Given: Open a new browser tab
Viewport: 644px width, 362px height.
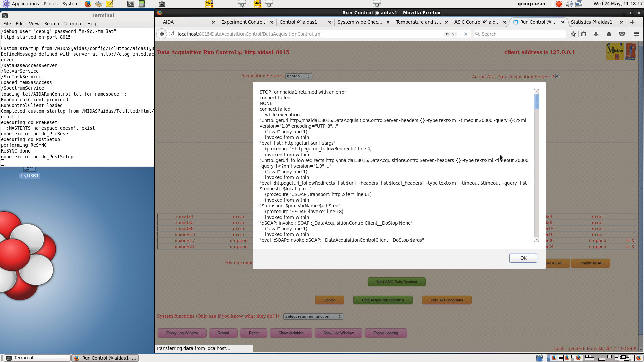Looking at the screenshot, I should click(632, 22).
